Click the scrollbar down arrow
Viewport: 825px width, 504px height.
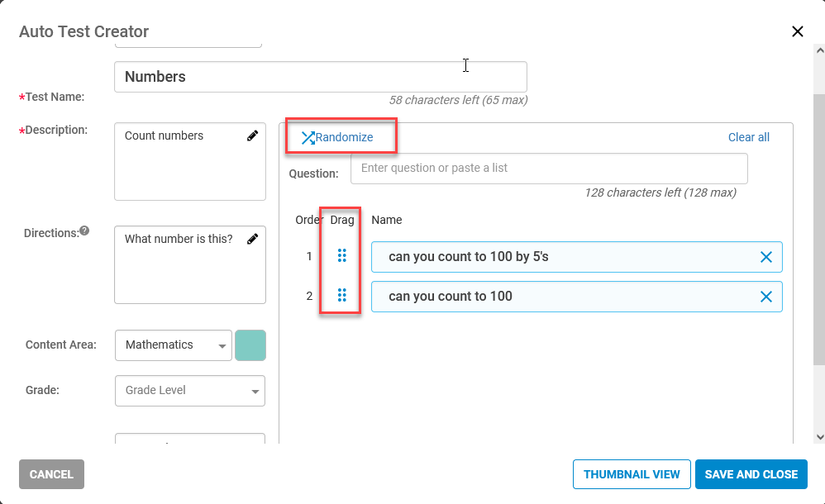point(819,436)
